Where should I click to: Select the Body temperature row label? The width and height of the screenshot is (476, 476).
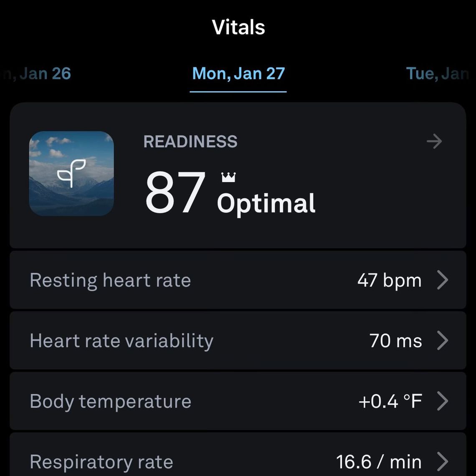coord(111,401)
